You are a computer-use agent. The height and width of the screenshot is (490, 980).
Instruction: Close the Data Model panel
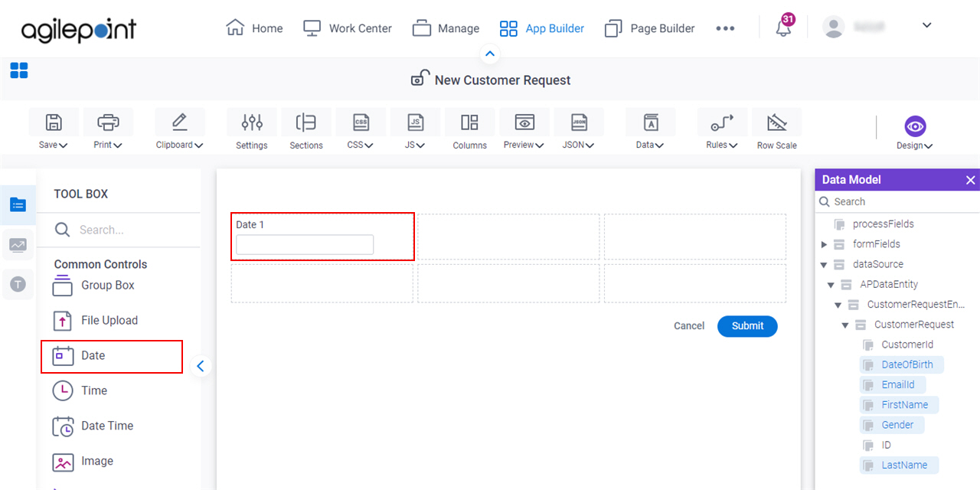point(971,180)
